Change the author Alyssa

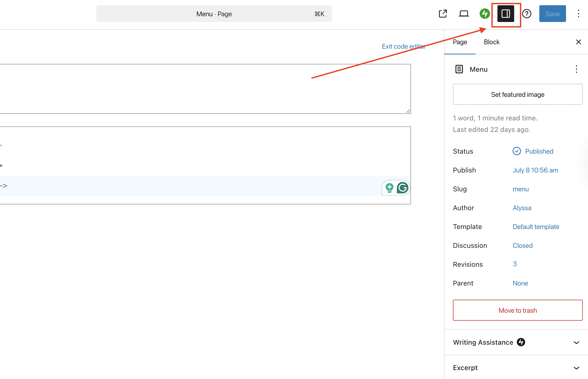pos(522,208)
